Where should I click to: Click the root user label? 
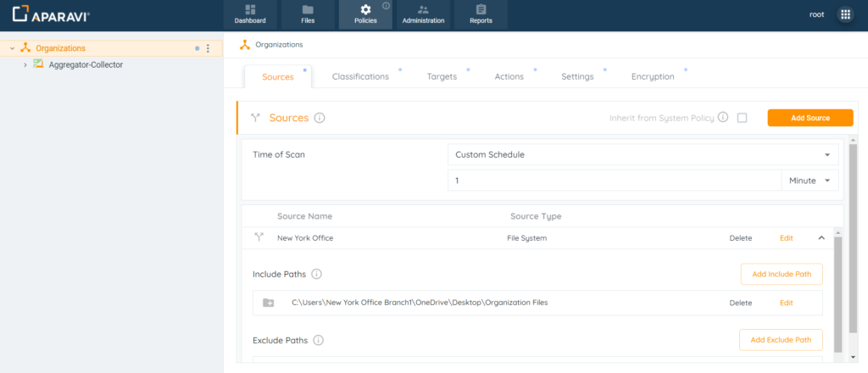816,15
